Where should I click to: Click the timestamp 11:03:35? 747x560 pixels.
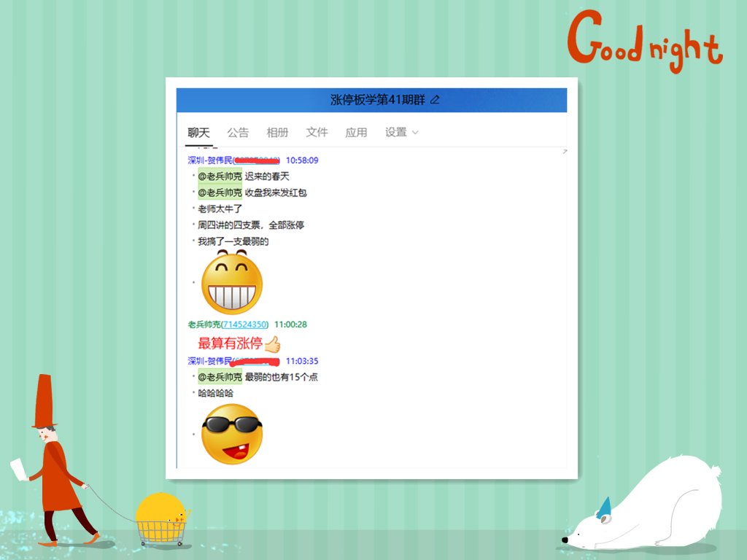click(x=302, y=361)
